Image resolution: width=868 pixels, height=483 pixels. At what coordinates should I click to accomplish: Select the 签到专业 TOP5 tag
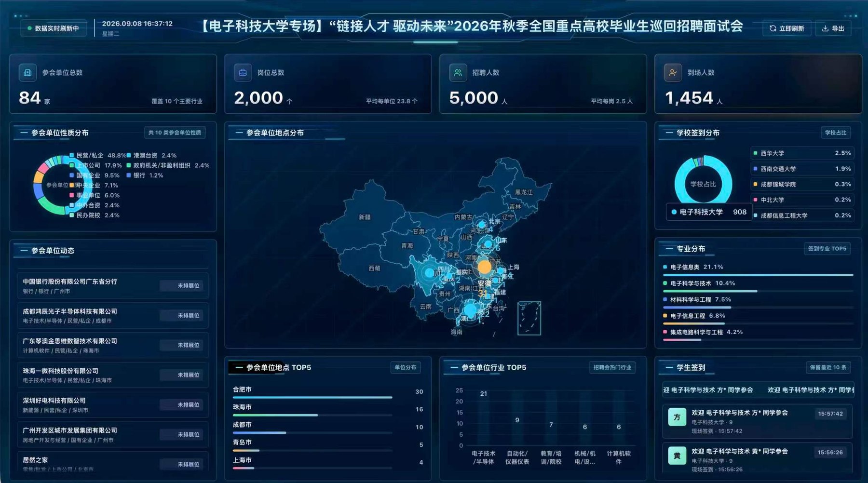(827, 249)
